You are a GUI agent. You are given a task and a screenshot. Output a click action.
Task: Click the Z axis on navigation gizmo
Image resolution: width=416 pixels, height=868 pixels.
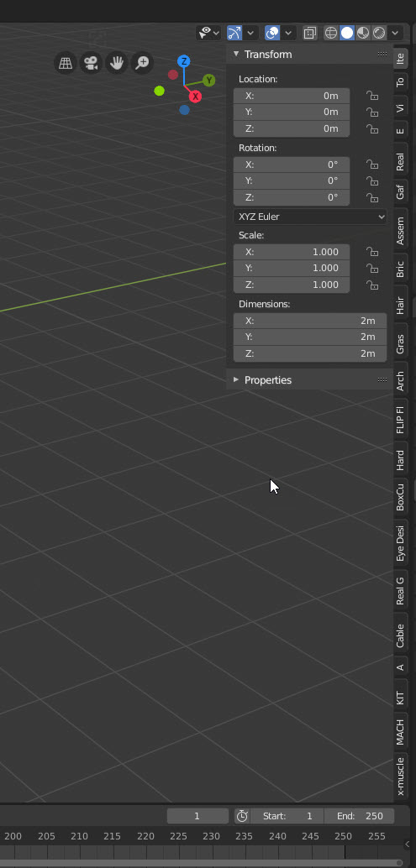click(x=184, y=61)
